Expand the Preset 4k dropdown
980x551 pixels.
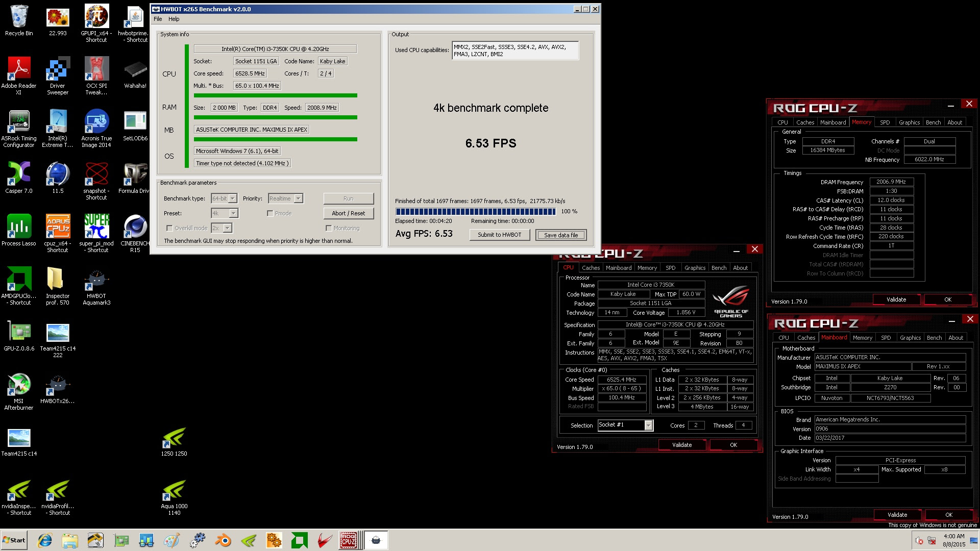click(234, 213)
